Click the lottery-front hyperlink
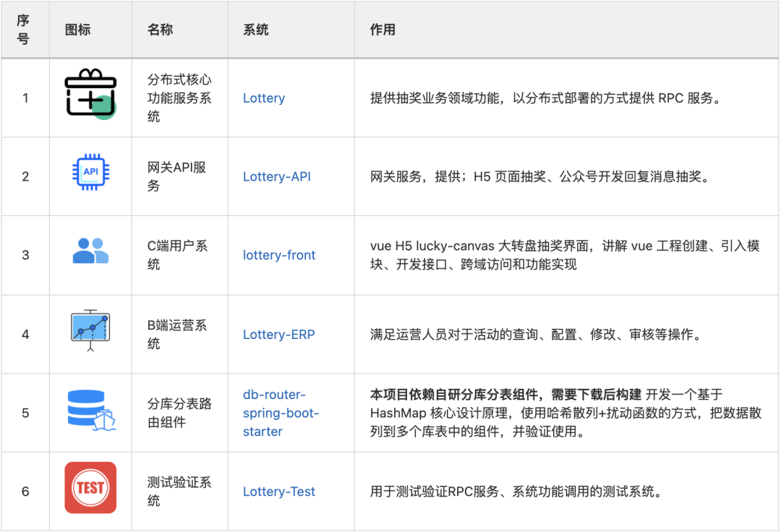 (279, 255)
